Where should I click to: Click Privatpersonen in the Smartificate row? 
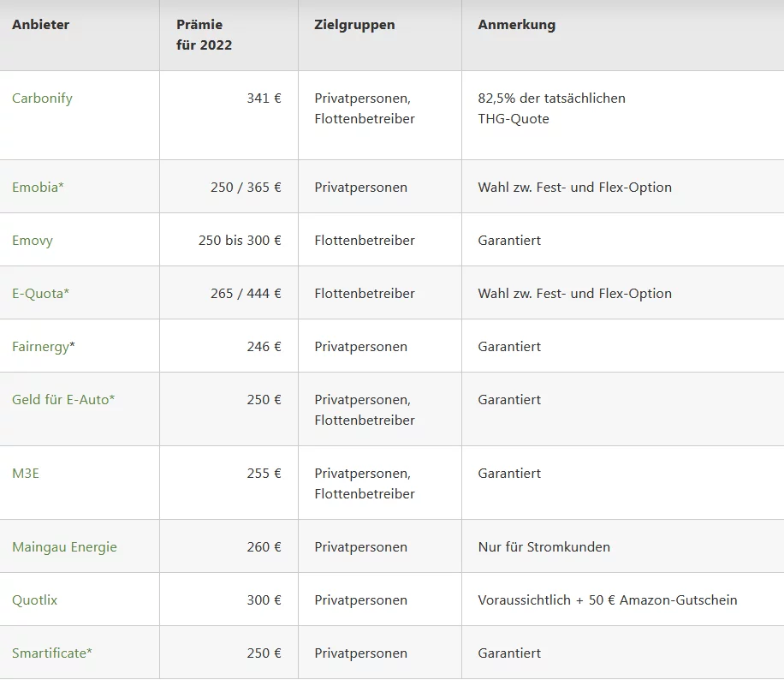point(360,653)
